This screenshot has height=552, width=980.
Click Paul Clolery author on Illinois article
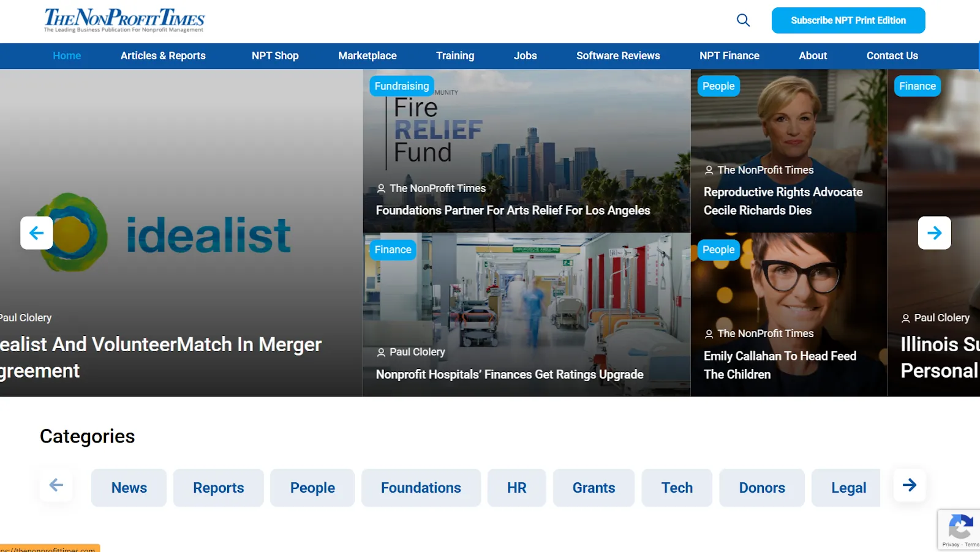point(942,318)
